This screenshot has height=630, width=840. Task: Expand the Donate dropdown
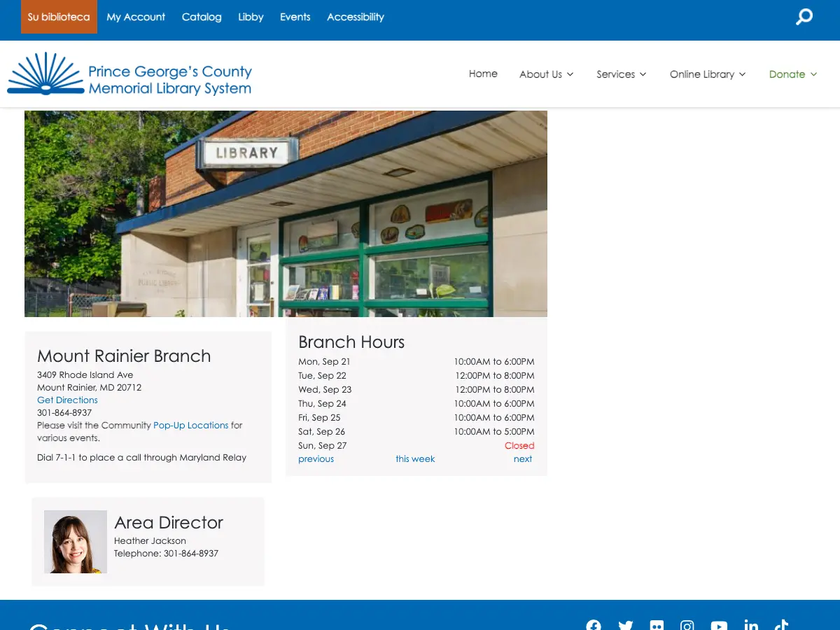[x=792, y=74]
